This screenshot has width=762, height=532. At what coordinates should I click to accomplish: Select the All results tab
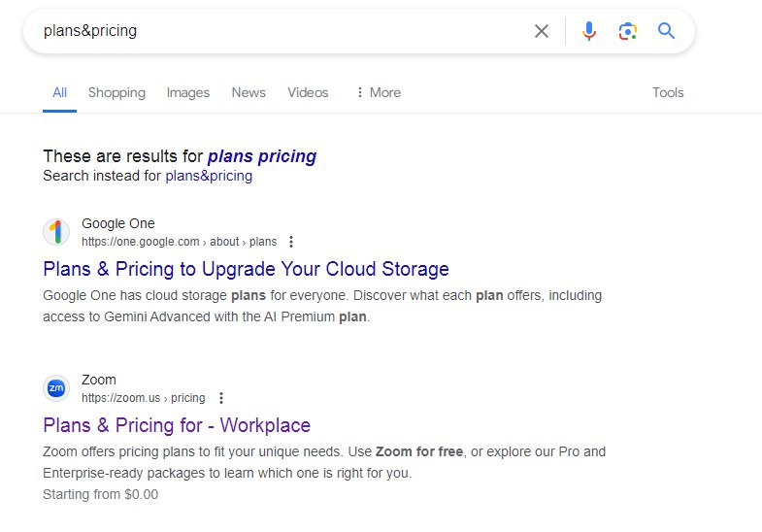pos(60,92)
